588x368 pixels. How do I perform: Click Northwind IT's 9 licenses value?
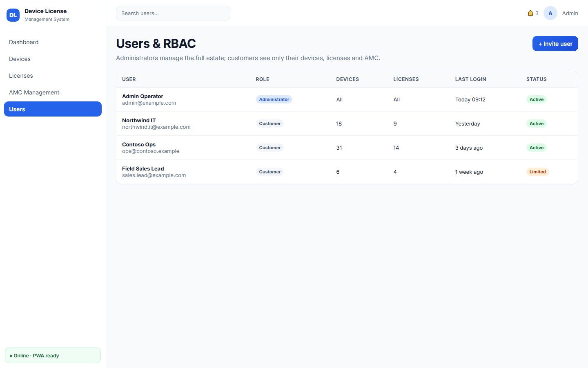click(395, 124)
